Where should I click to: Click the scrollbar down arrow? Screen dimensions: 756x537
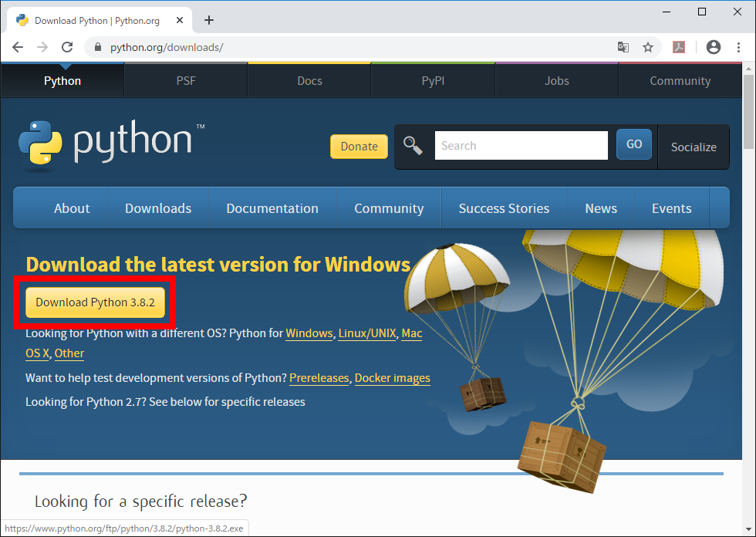click(x=749, y=531)
